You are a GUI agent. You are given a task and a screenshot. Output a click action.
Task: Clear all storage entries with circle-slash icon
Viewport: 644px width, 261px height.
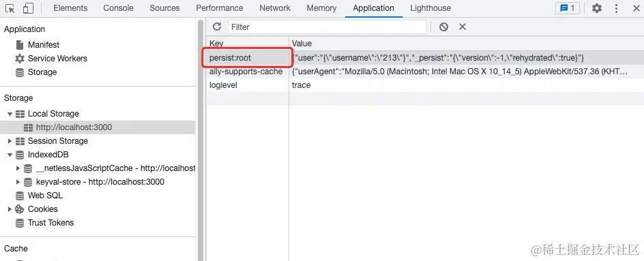tap(443, 27)
